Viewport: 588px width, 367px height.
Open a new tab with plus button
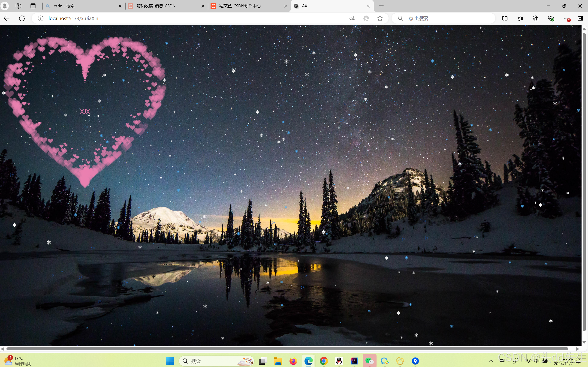[381, 6]
